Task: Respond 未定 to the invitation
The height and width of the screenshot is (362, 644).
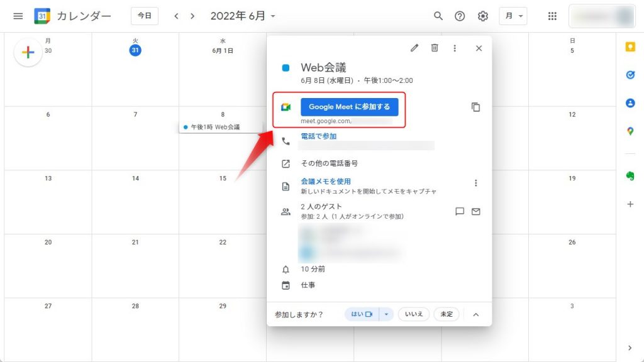Action: click(x=447, y=314)
